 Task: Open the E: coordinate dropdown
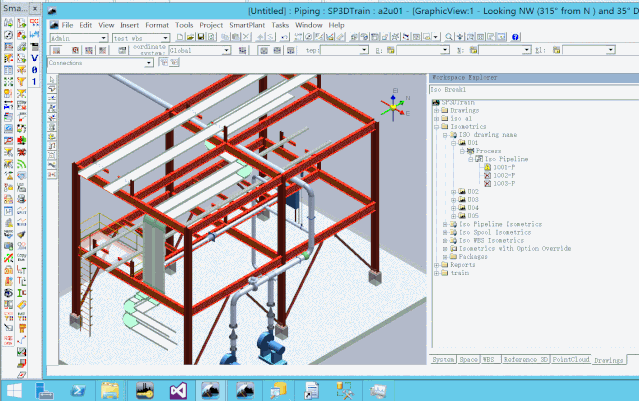coord(445,50)
